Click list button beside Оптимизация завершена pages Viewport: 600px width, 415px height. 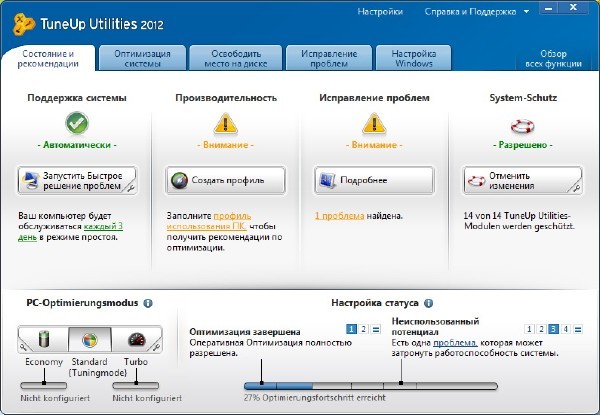pos(376,329)
